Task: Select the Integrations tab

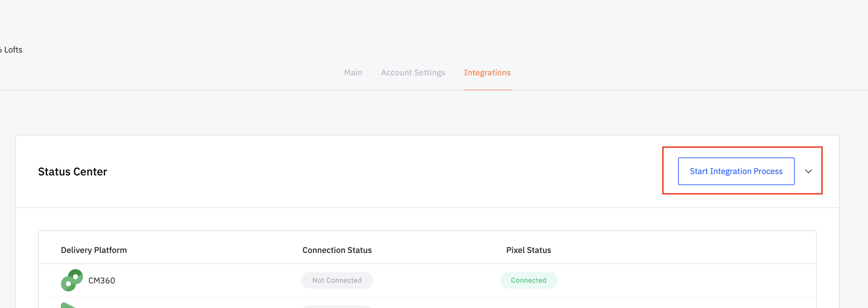Action: pos(487,73)
